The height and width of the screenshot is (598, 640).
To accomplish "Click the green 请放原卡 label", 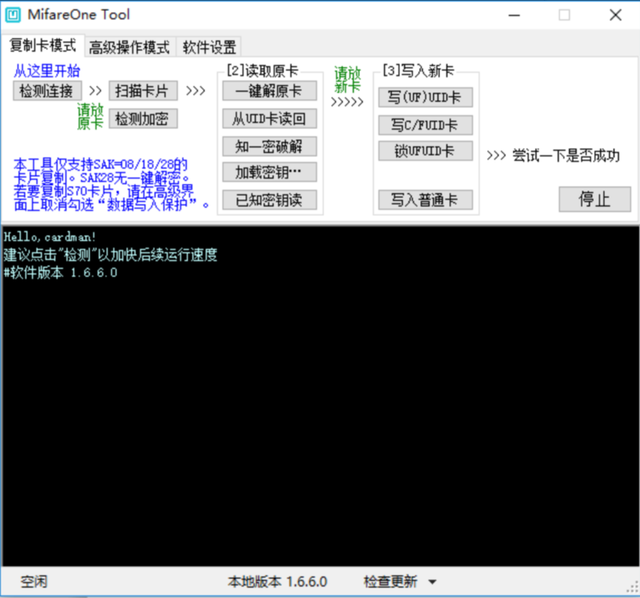I will (x=90, y=116).
